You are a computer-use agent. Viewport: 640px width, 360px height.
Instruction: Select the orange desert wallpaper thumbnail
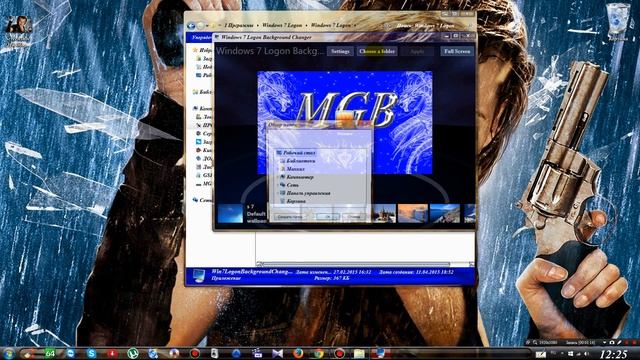coord(413,213)
